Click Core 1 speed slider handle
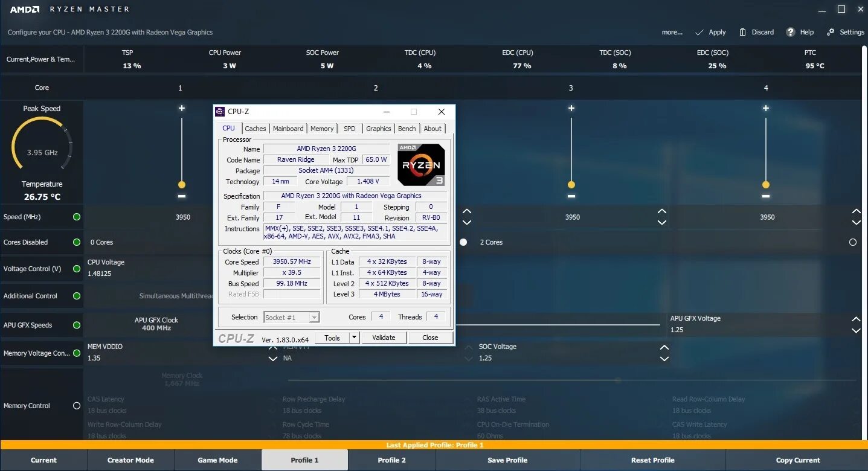 click(x=182, y=185)
